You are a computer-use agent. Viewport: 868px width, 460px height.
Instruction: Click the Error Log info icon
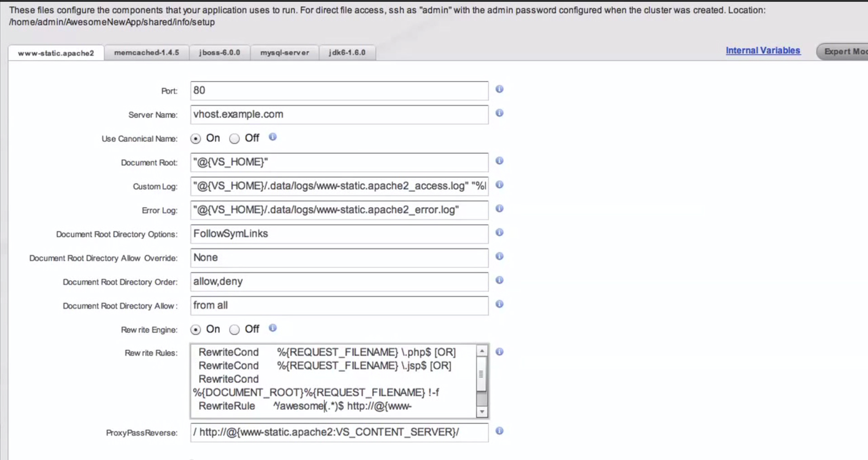[x=499, y=209]
